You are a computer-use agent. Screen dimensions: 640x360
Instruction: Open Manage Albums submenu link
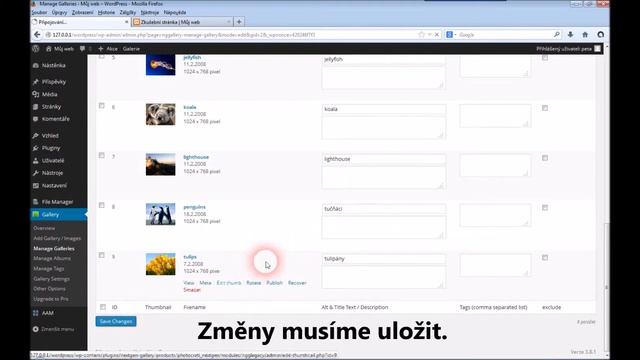point(52,258)
